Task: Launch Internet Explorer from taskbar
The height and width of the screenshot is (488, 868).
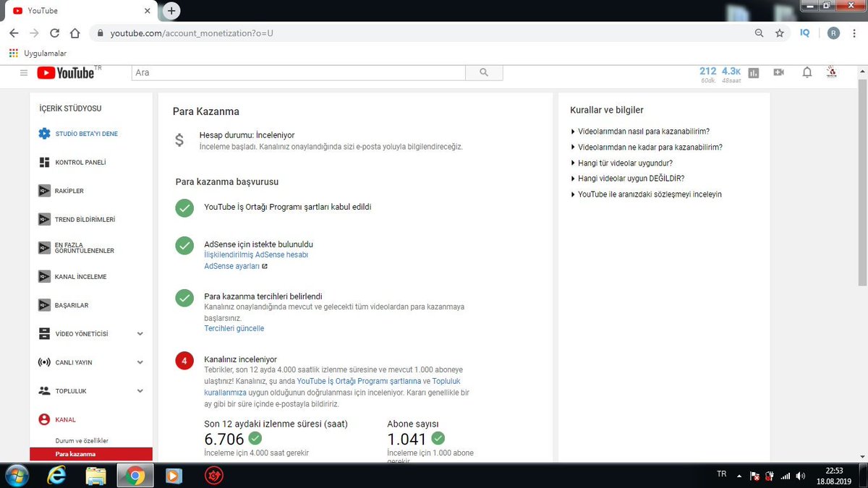Action: pyautogui.click(x=58, y=475)
